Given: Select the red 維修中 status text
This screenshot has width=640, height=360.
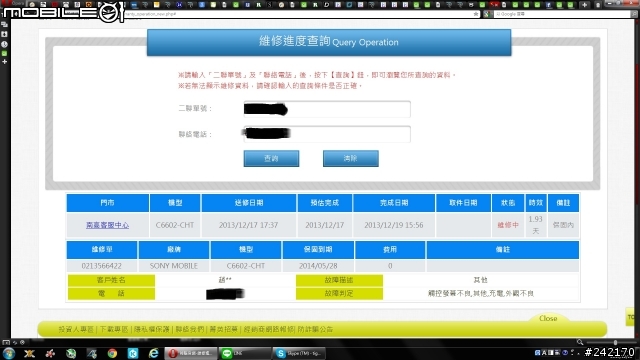Looking at the screenshot, I should coord(508,225).
